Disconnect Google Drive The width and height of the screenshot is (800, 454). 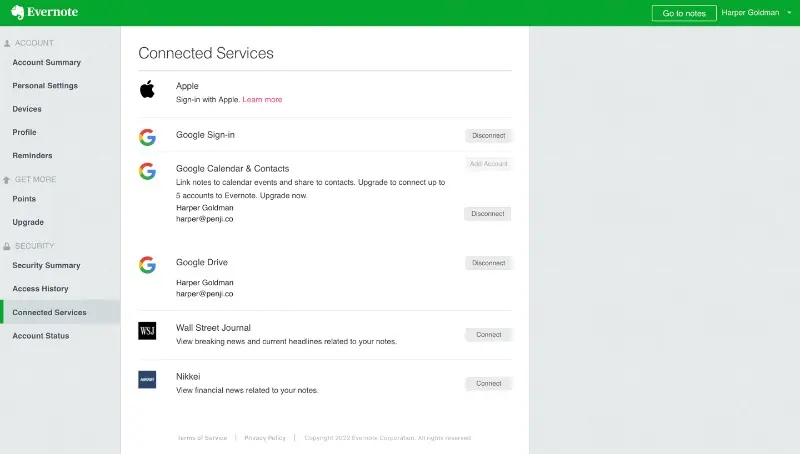[x=488, y=263]
